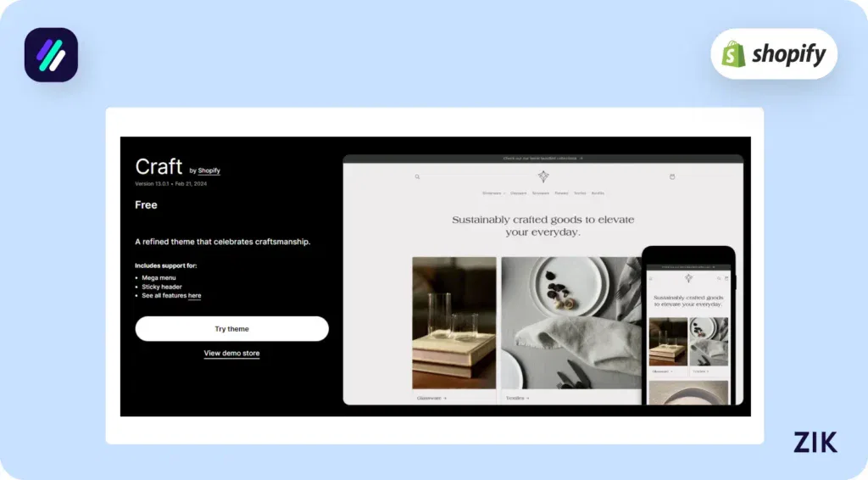Open the Glassware menu item
868x480 pixels.
(518, 193)
